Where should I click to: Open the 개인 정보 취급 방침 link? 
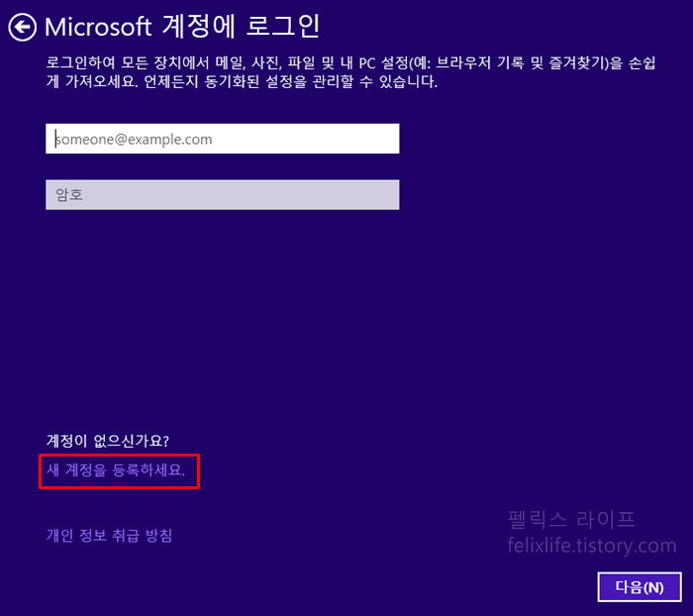coord(109,536)
